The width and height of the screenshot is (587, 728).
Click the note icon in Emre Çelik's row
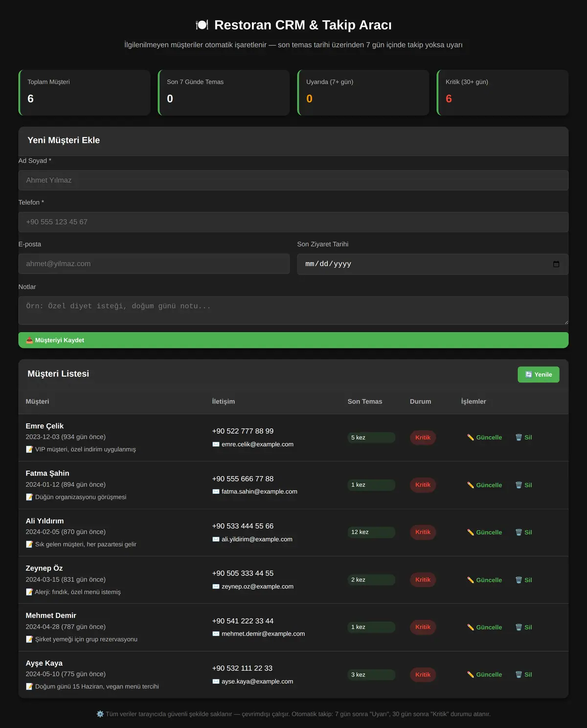point(29,449)
